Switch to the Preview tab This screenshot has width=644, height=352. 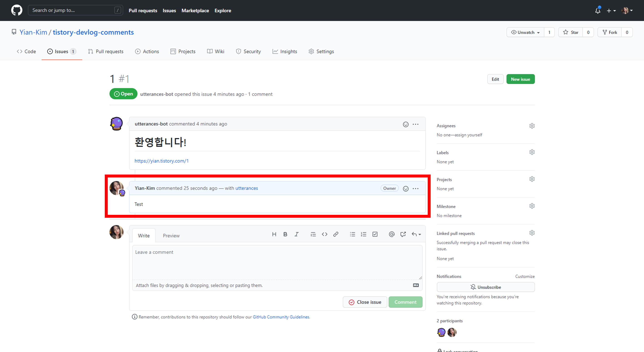tap(171, 236)
